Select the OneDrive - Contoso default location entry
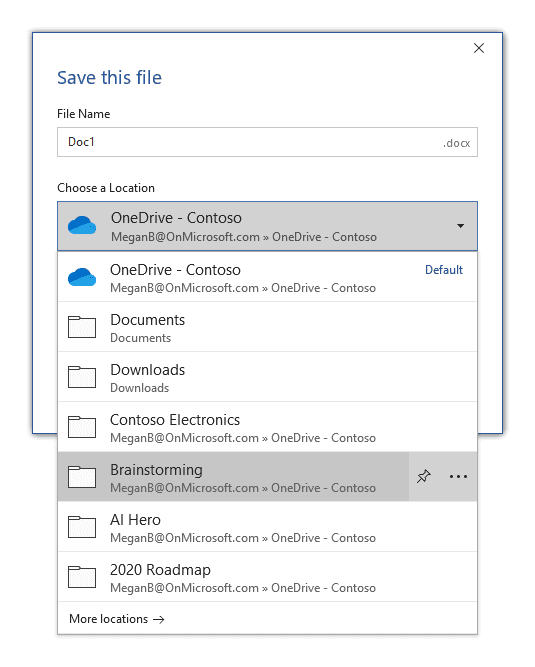 [x=267, y=277]
